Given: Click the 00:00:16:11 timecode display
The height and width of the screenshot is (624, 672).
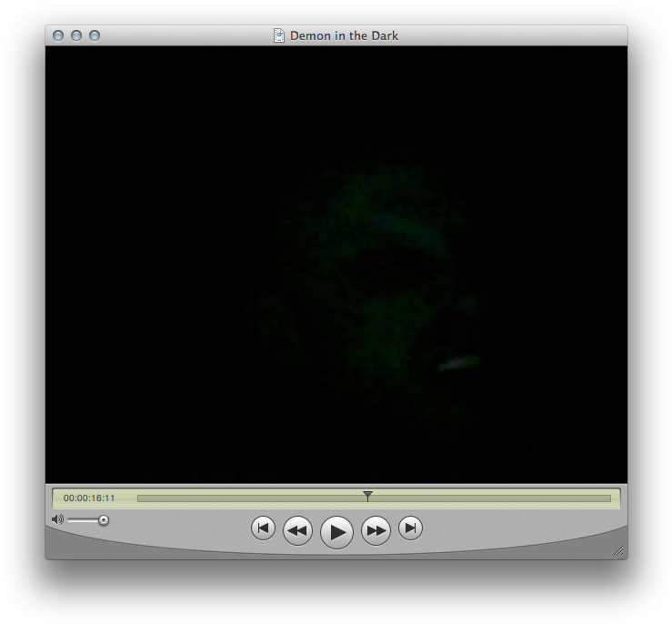Looking at the screenshot, I should pyautogui.click(x=89, y=498).
